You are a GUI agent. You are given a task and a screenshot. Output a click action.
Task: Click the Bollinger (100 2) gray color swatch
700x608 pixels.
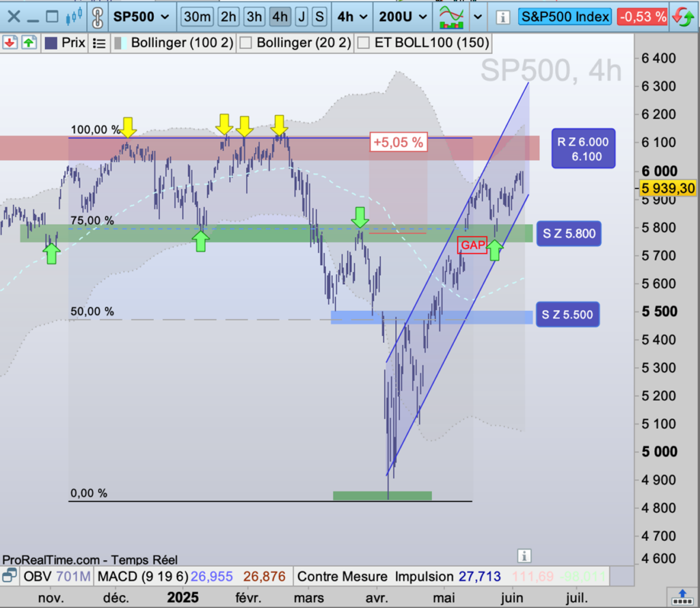pyautogui.click(x=118, y=43)
